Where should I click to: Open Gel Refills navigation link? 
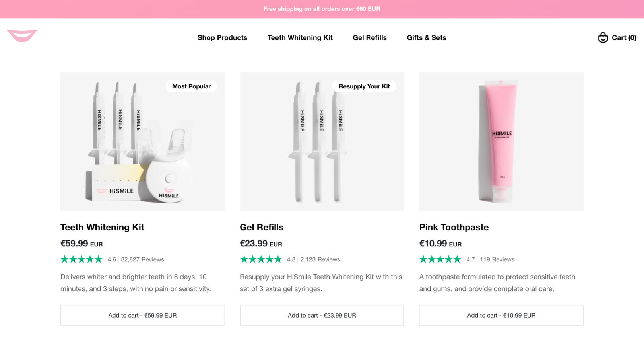(370, 38)
